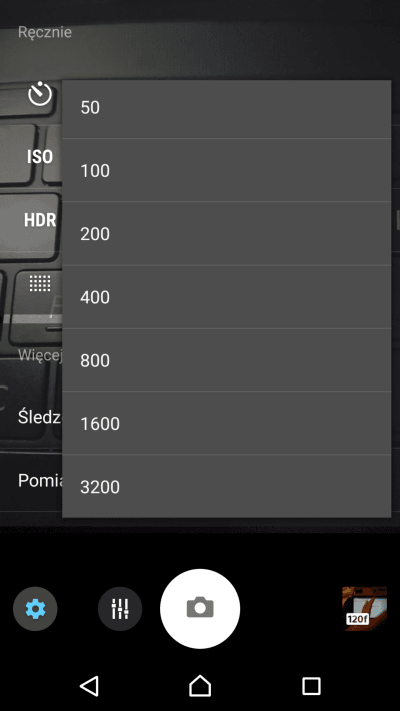Select ISO 800 entry
Viewport: 400px width, 711px height.
point(226,360)
